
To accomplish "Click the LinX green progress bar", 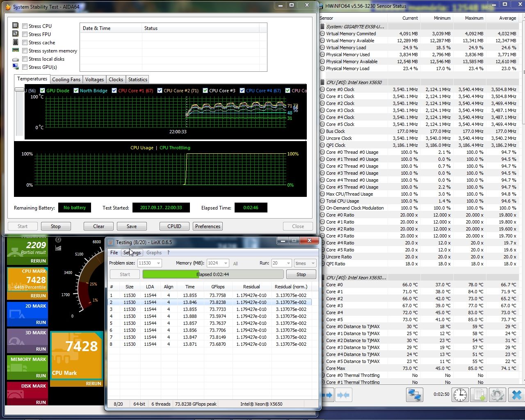I will click(x=213, y=274).
